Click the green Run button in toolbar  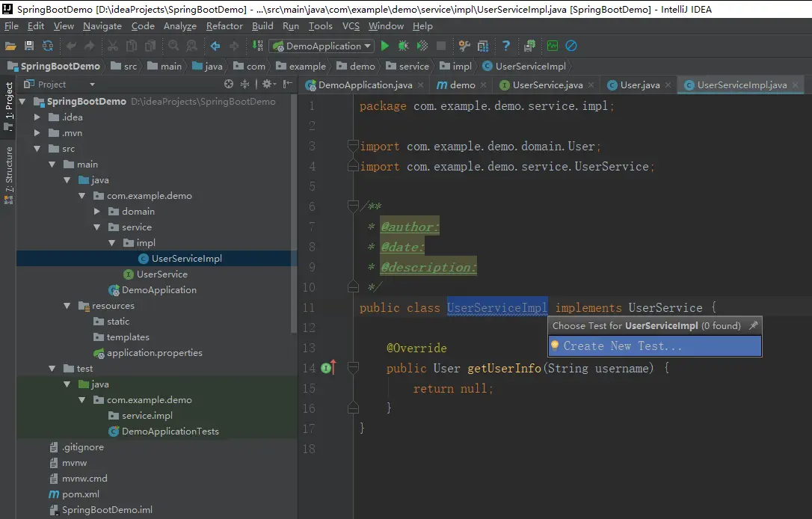point(385,46)
